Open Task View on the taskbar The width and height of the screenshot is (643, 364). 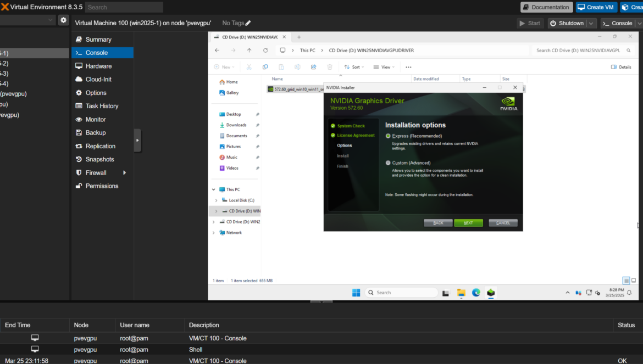click(446, 293)
